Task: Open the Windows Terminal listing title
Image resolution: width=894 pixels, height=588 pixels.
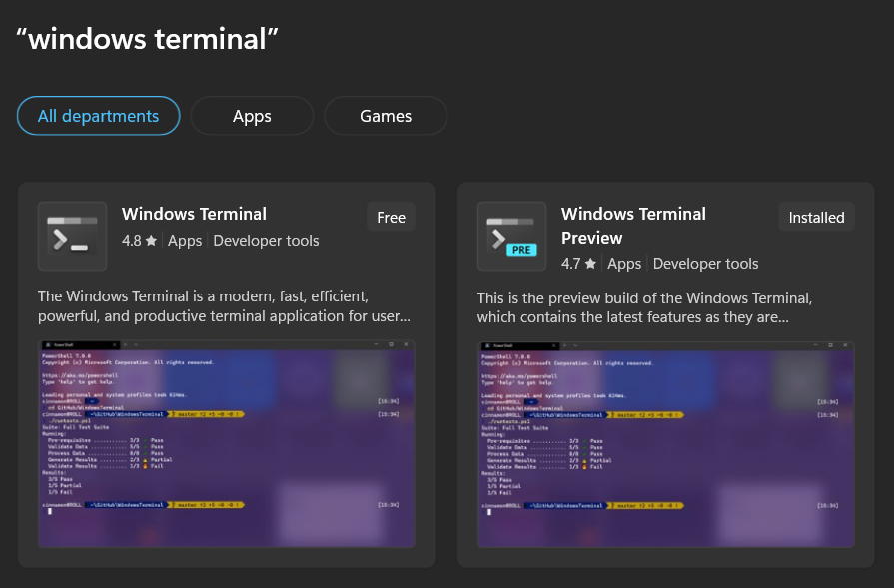Action: 194,214
